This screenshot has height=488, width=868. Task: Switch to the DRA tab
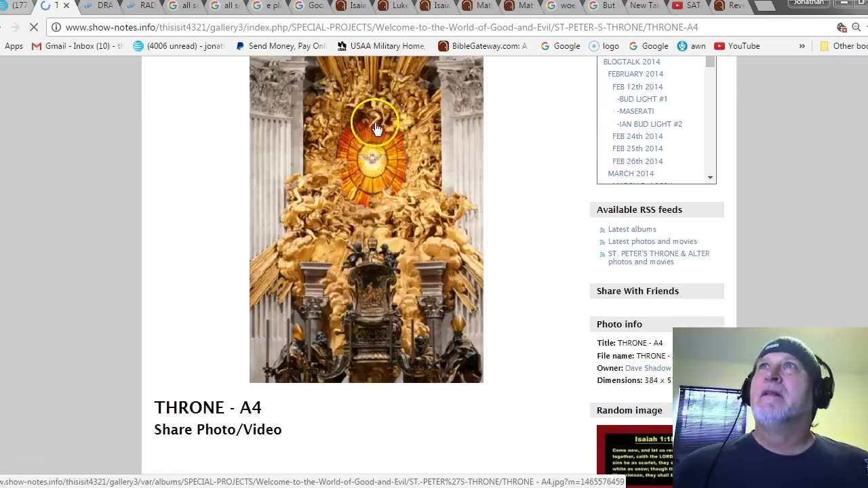[99, 5]
